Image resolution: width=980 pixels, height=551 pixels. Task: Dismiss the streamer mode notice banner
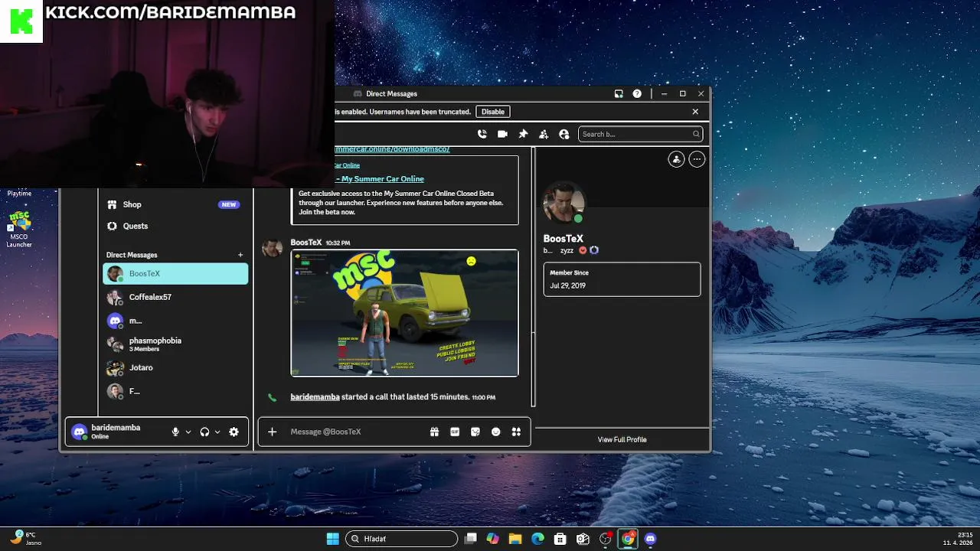[x=695, y=112]
